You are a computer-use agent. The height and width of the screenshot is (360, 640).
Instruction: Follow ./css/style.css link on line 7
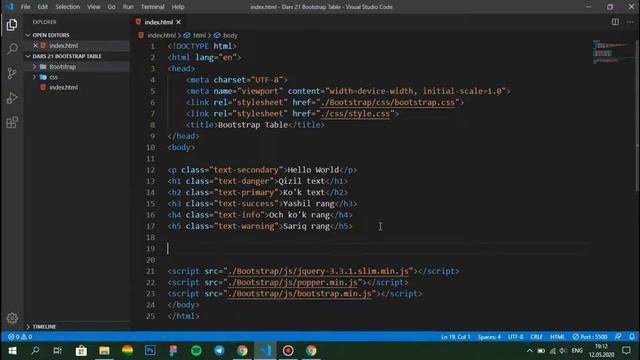click(x=355, y=114)
